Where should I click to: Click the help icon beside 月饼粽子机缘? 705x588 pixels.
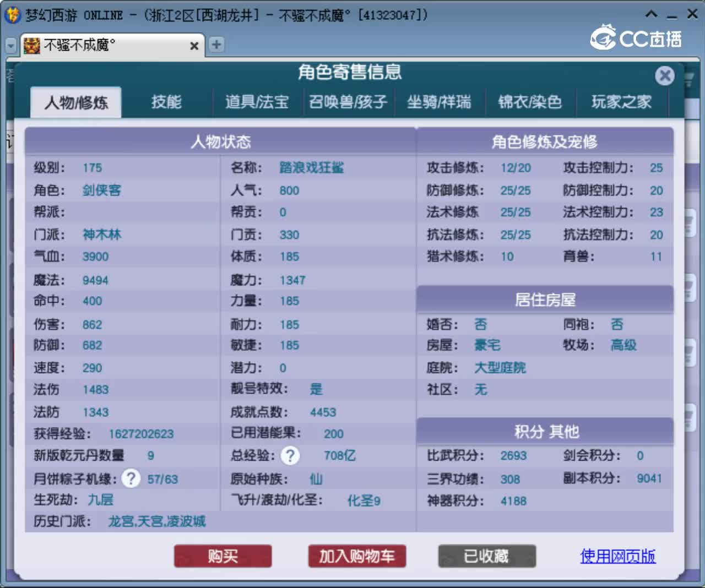click(131, 478)
